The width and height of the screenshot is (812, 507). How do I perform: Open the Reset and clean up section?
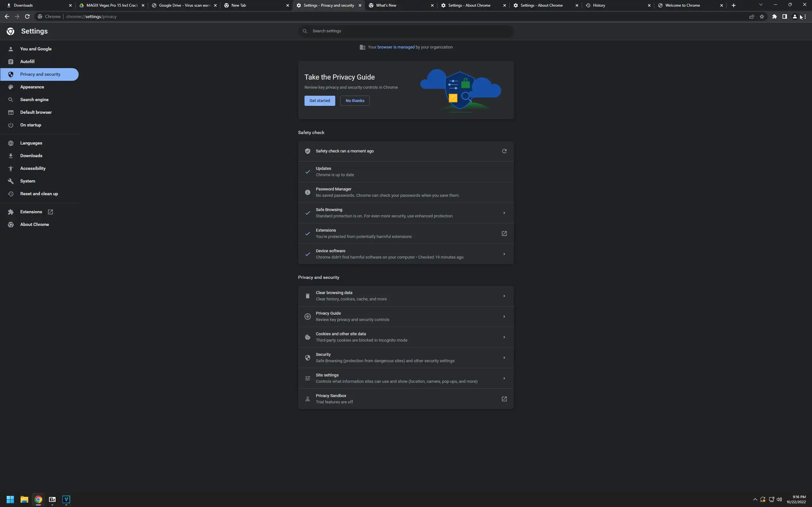[39, 194]
